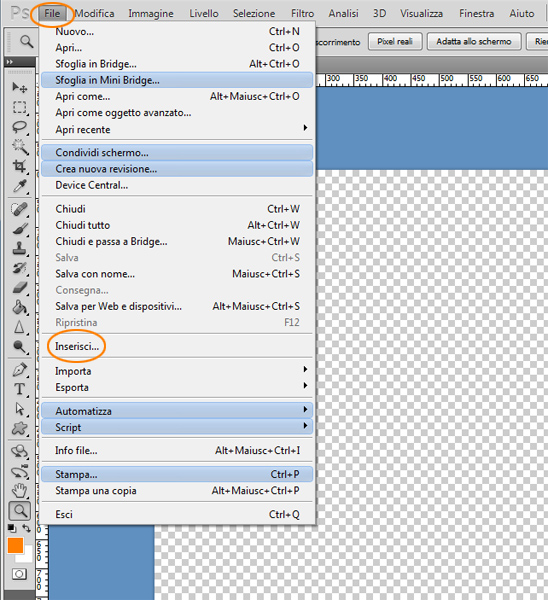The height and width of the screenshot is (600, 548).
Task: Toggle Quick Mask mode button
Action: point(19,574)
